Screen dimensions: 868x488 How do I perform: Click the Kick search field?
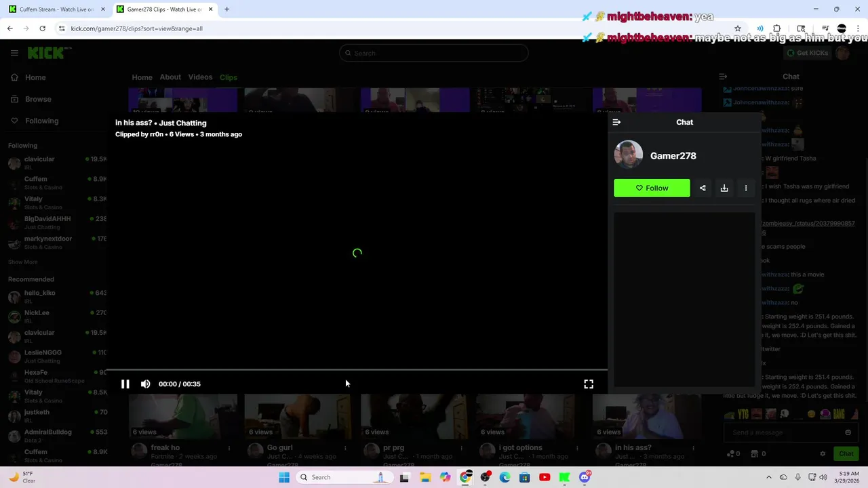point(434,53)
